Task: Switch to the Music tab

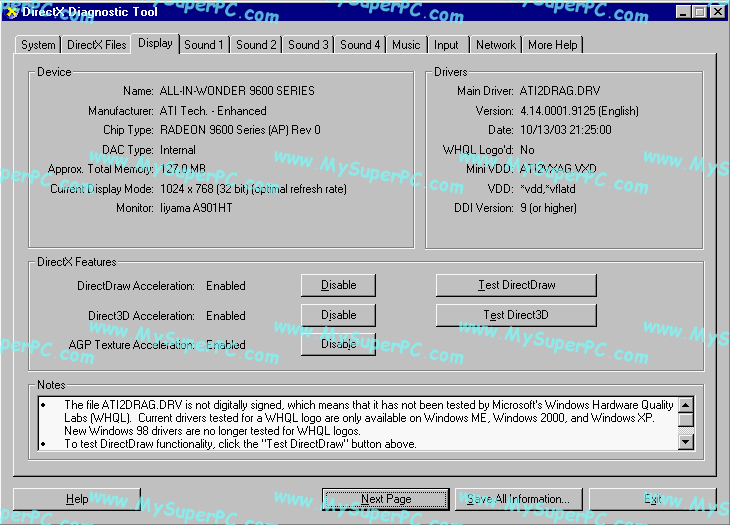Action: [x=406, y=45]
